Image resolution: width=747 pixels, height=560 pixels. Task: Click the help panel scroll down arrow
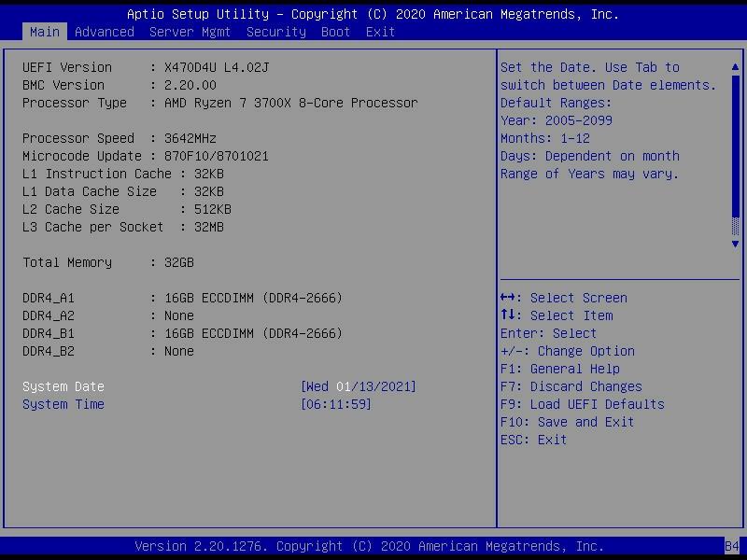click(735, 244)
